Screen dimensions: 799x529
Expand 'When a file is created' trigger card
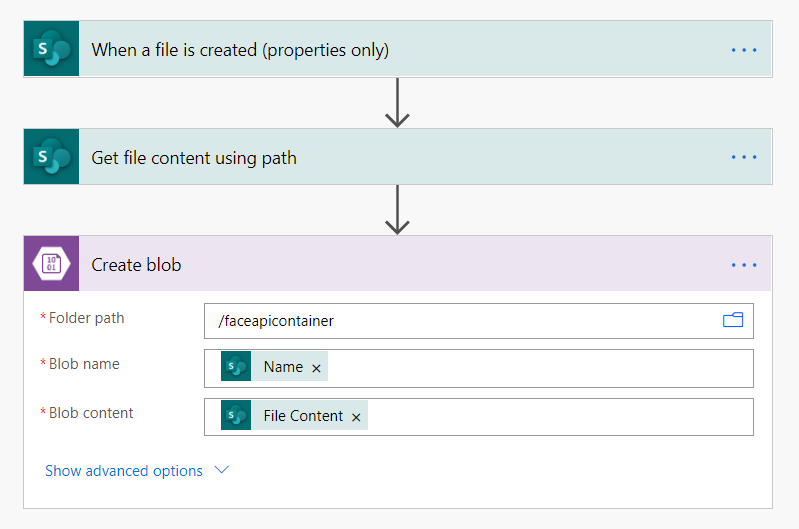coord(240,49)
